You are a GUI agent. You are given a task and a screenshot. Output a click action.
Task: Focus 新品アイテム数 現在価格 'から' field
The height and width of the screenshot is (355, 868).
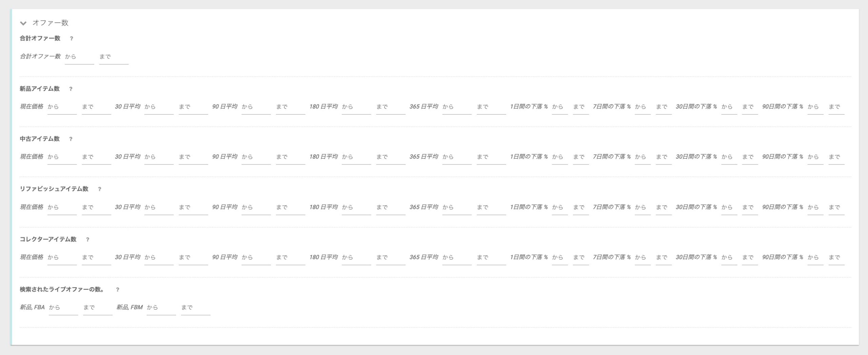click(62, 107)
